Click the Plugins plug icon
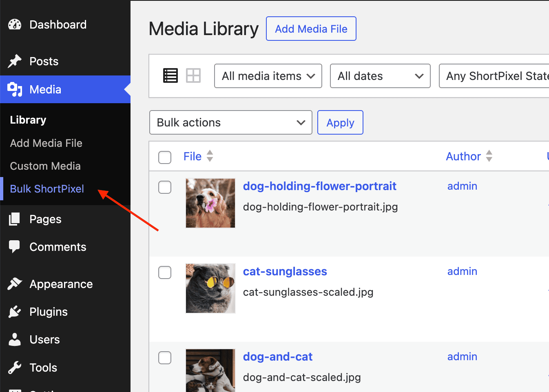Screen dimensions: 549x392 click(x=15, y=312)
